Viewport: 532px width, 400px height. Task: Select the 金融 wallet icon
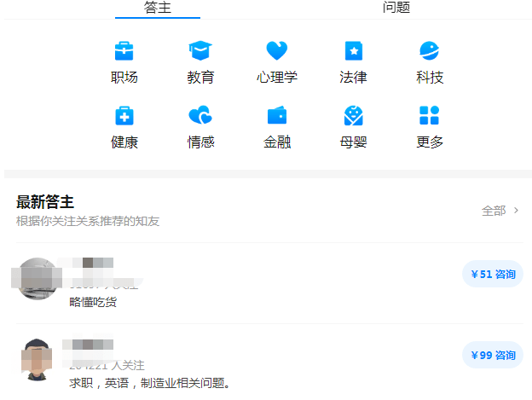point(276,115)
